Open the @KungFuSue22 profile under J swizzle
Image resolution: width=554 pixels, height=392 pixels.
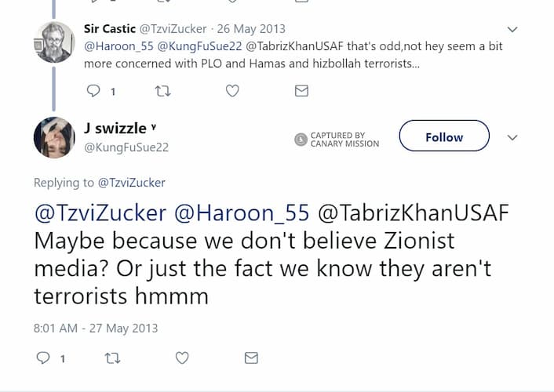point(126,147)
